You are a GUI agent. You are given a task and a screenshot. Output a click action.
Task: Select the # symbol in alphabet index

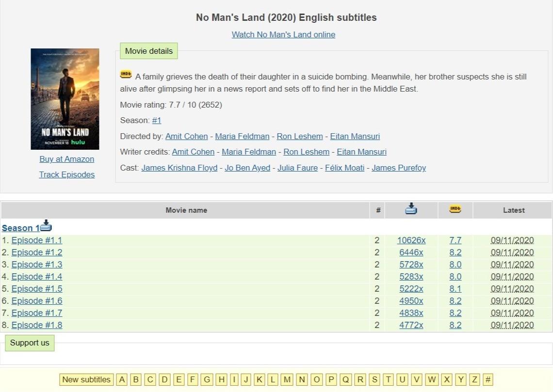point(488,379)
